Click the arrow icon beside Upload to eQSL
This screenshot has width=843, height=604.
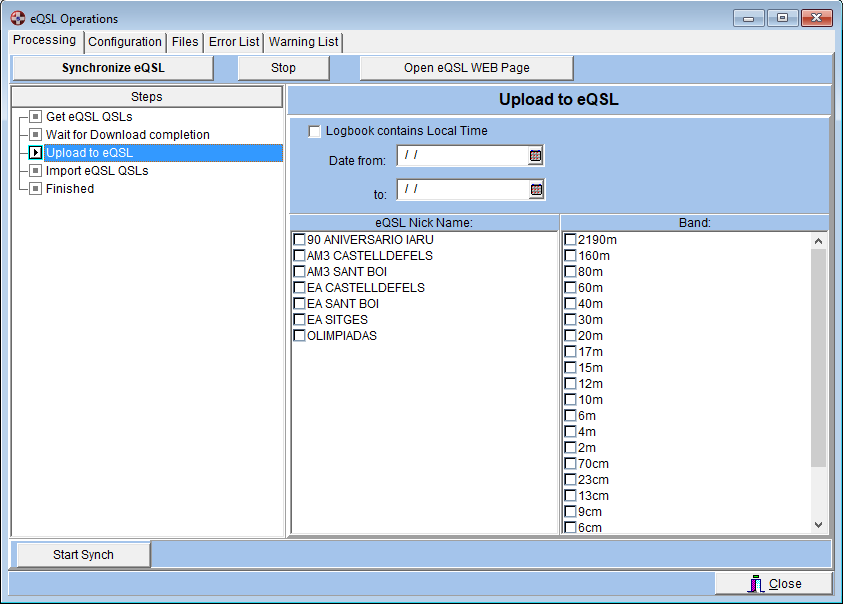36,153
